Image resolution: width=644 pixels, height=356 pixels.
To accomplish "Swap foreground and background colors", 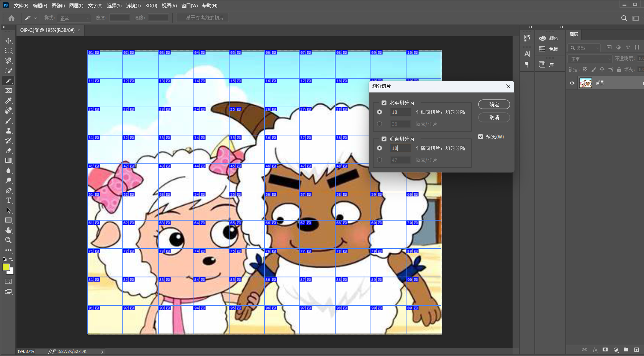I will (11, 259).
